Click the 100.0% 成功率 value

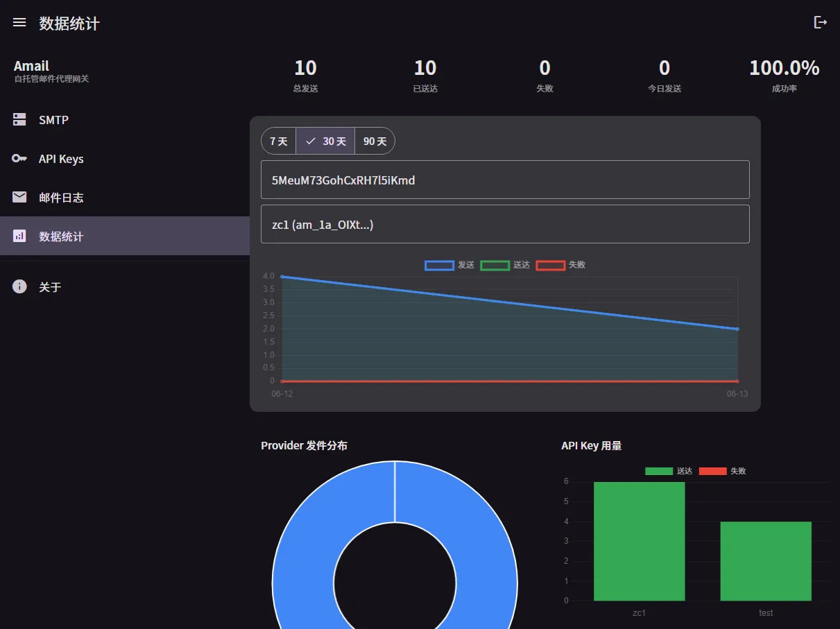point(785,68)
